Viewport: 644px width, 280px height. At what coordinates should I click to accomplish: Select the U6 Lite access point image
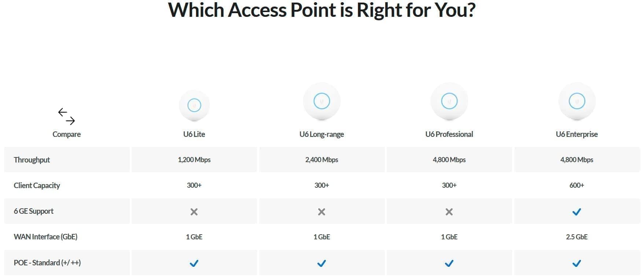coord(194,105)
